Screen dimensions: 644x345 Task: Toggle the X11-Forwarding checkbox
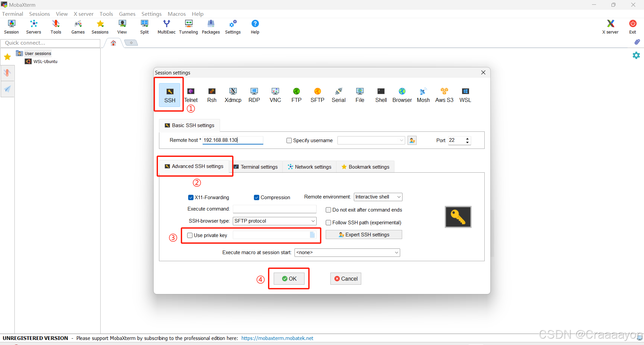tap(191, 197)
